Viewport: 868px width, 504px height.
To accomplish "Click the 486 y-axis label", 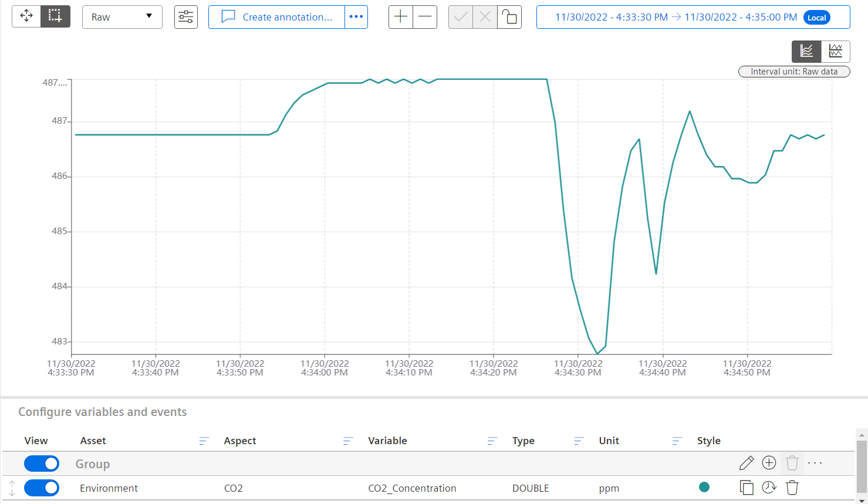I will click(x=59, y=176).
